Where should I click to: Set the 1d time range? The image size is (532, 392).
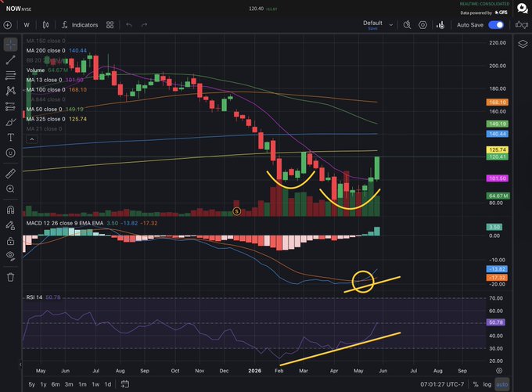(108, 384)
